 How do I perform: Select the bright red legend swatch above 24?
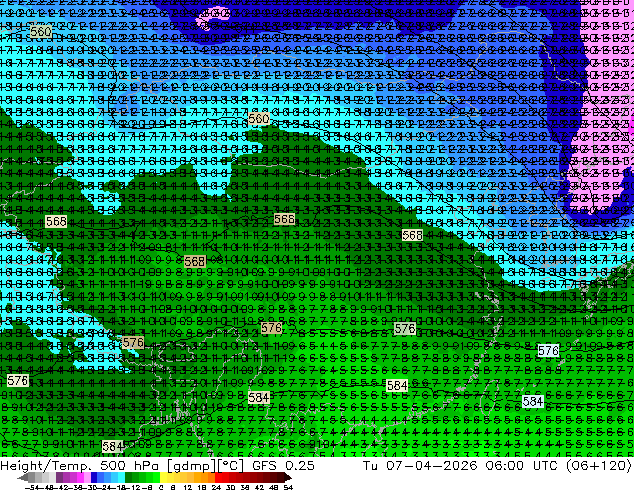pyautogui.click(x=218, y=477)
